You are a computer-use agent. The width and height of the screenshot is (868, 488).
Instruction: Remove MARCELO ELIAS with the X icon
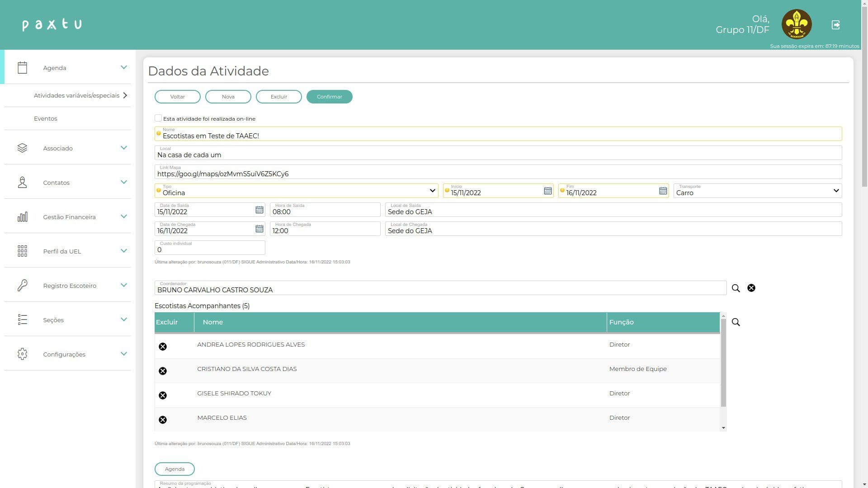(x=163, y=420)
